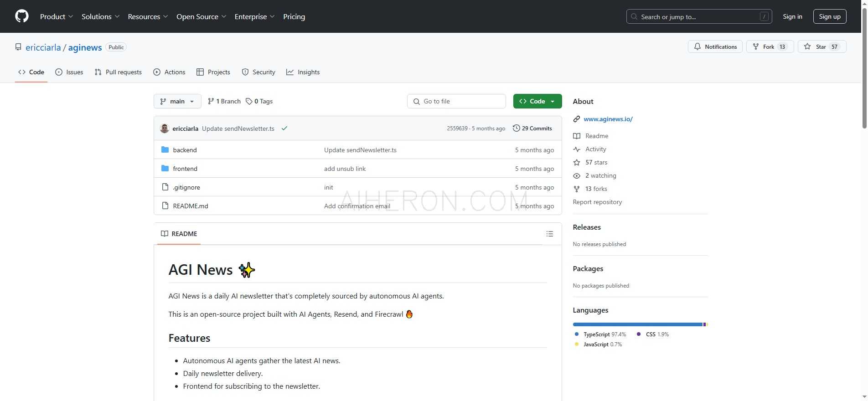868x401 pixels.
Task: View the 0 Tags link
Action: coord(259,101)
